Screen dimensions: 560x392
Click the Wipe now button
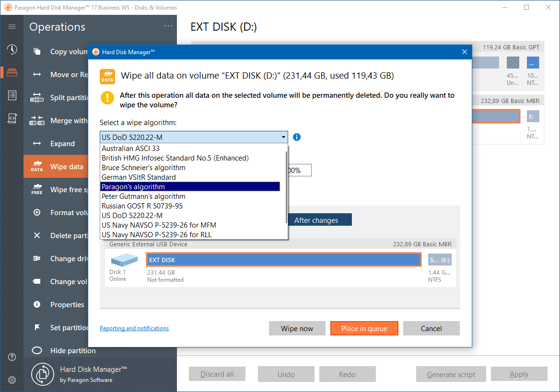coord(297,328)
